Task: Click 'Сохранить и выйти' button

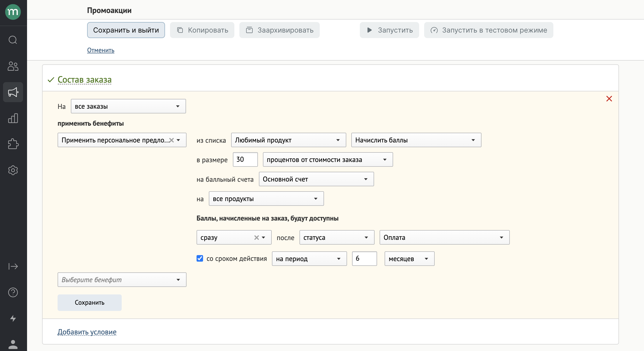Action: (x=126, y=30)
